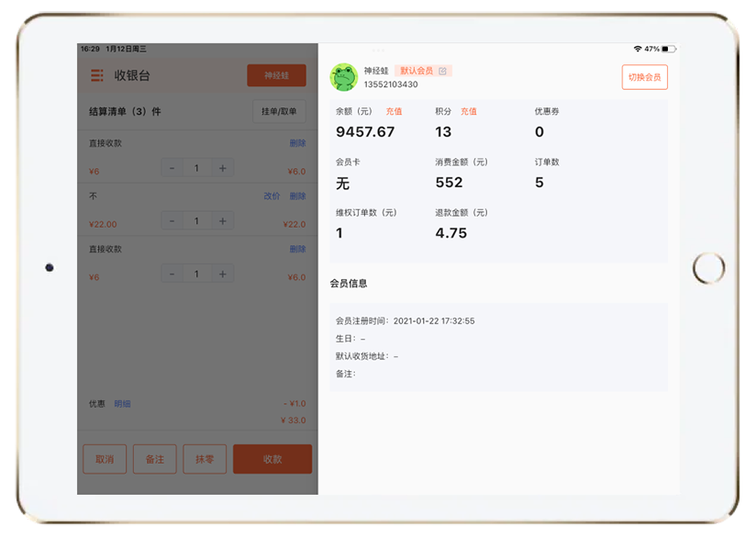The width and height of the screenshot is (756, 538).
Task: Click the 订单数 value 5
Action: tap(539, 183)
